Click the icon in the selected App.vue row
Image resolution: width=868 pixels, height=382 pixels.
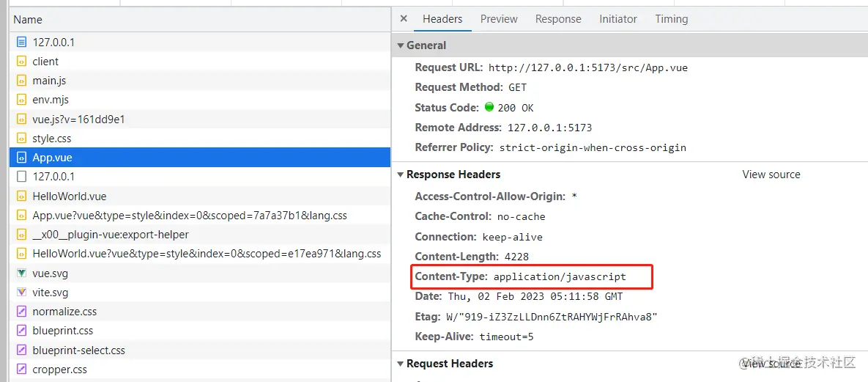pos(21,158)
